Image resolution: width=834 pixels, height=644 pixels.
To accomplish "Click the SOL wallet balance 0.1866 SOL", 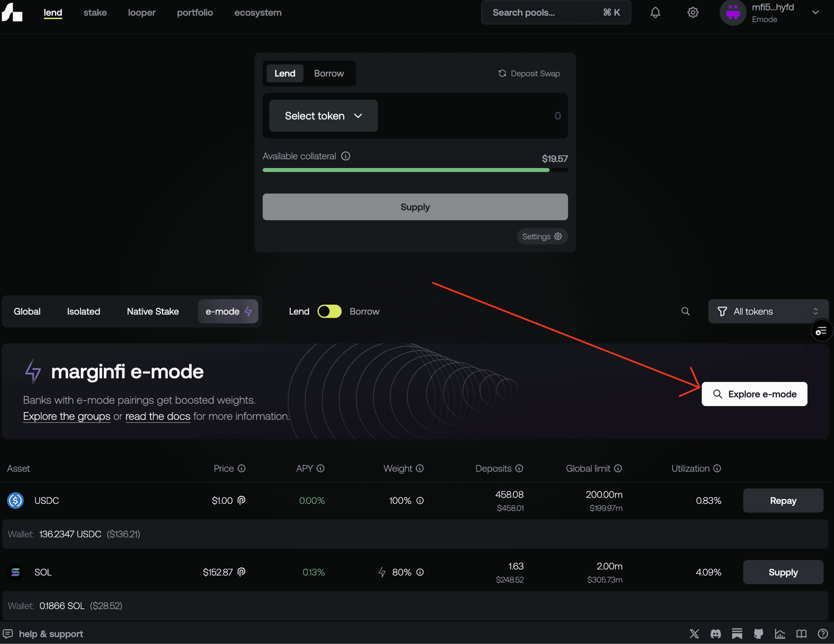I will coord(62,606).
